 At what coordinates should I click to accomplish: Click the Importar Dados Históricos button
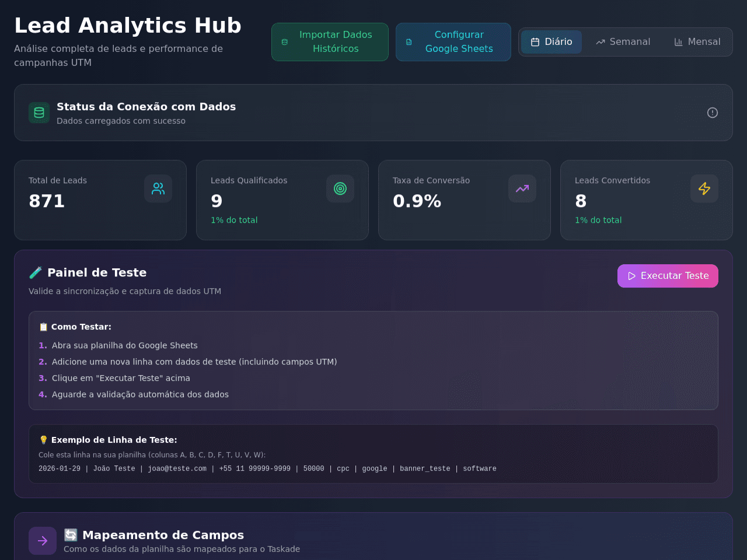click(330, 42)
